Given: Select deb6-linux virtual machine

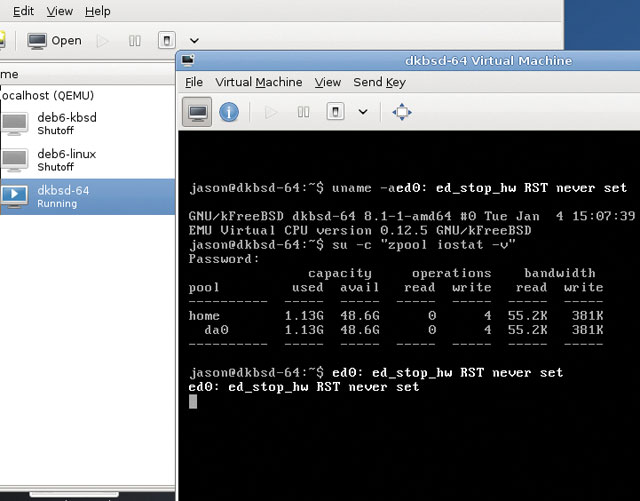Looking at the screenshot, I should (x=87, y=160).
